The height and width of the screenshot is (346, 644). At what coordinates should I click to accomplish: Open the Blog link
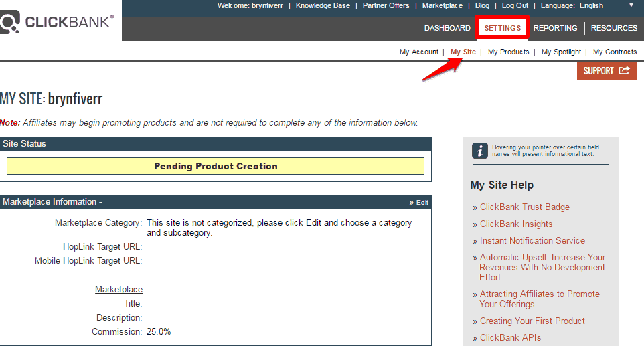pyautogui.click(x=482, y=5)
